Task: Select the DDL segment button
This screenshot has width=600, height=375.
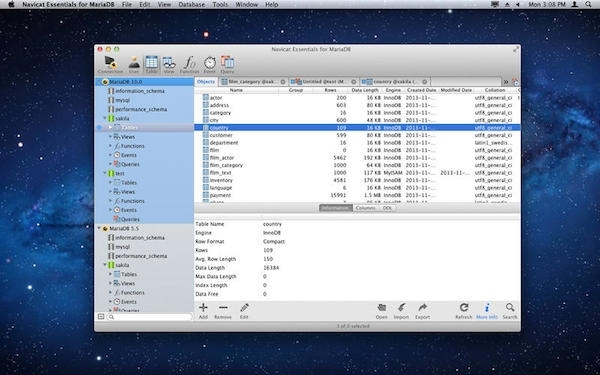Action: [387, 208]
